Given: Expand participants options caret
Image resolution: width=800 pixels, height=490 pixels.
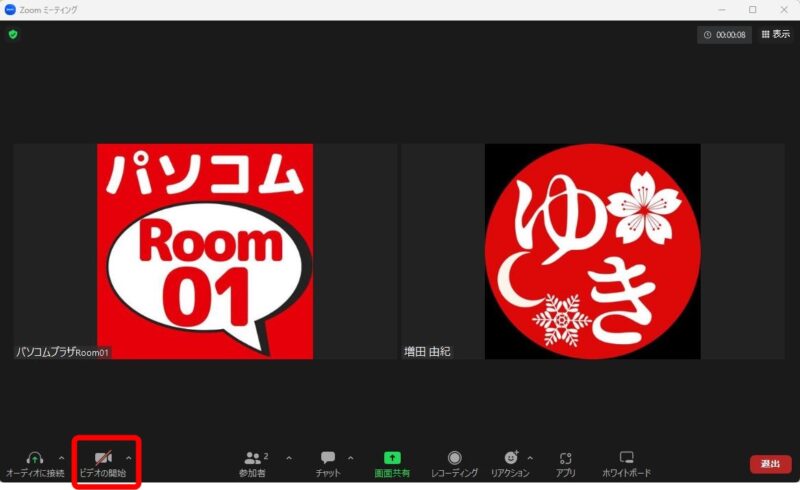Looking at the screenshot, I should click(289, 458).
